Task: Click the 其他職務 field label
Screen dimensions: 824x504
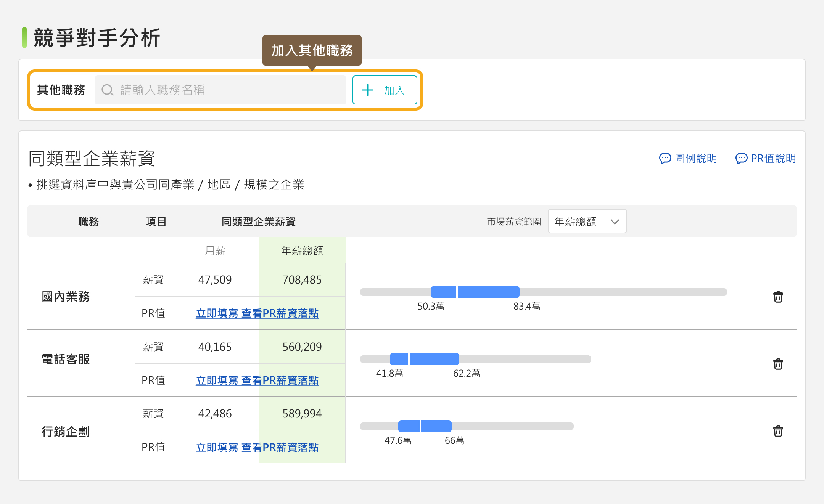Action: 61,90
